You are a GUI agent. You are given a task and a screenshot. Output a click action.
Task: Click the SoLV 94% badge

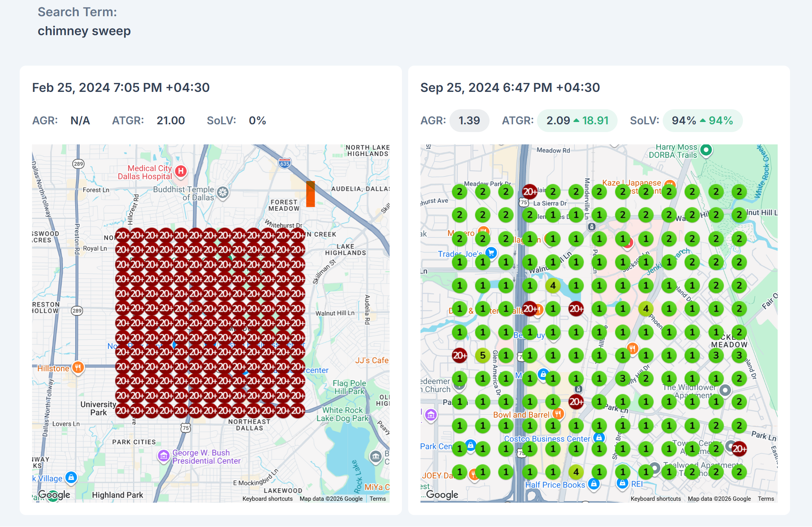[702, 120]
